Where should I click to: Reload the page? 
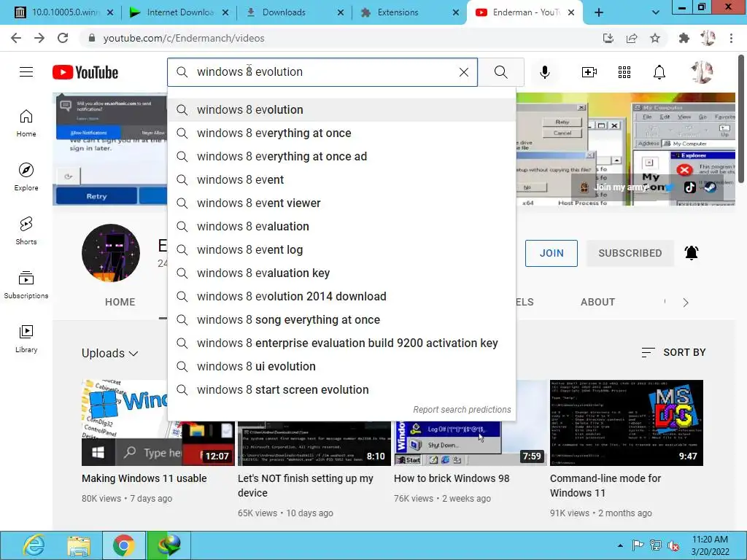(x=63, y=38)
